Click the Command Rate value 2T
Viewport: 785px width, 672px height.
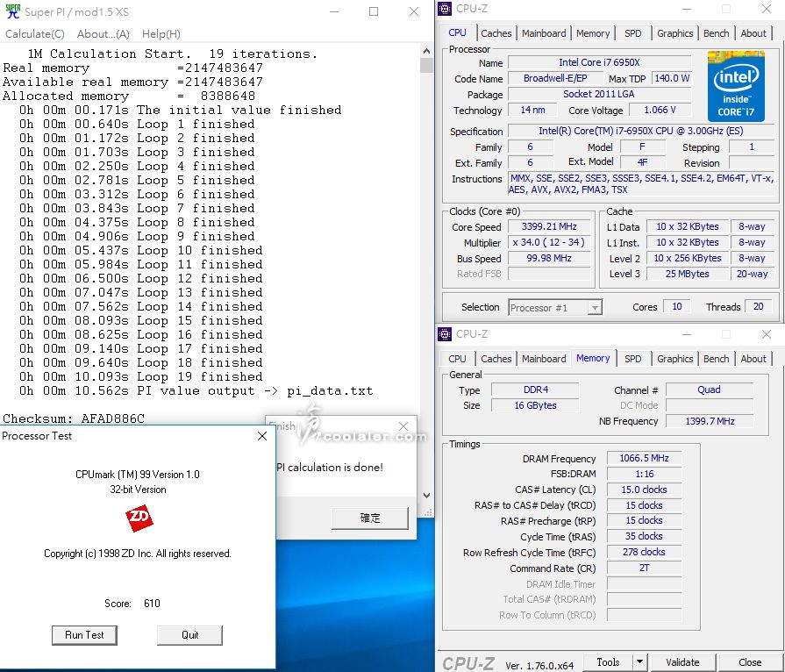(x=644, y=568)
